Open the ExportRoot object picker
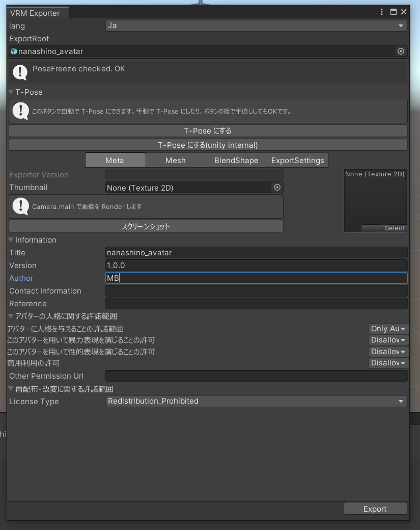 click(x=401, y=51)
